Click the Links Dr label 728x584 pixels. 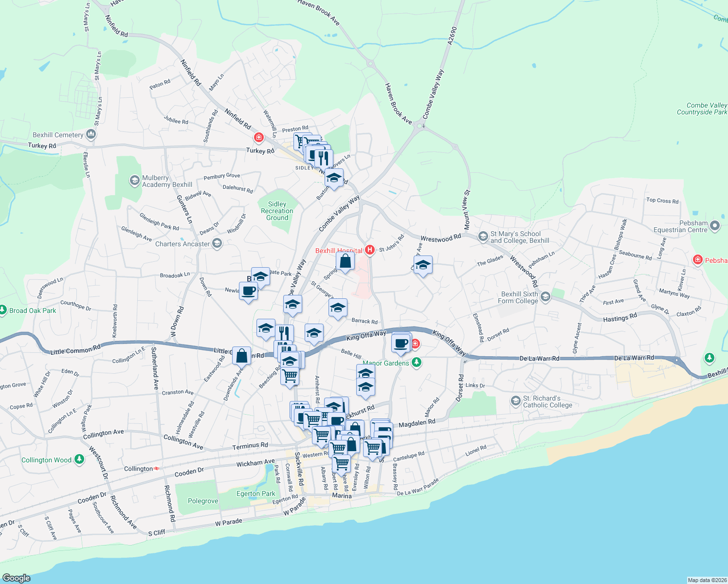[x=475, y=385]
